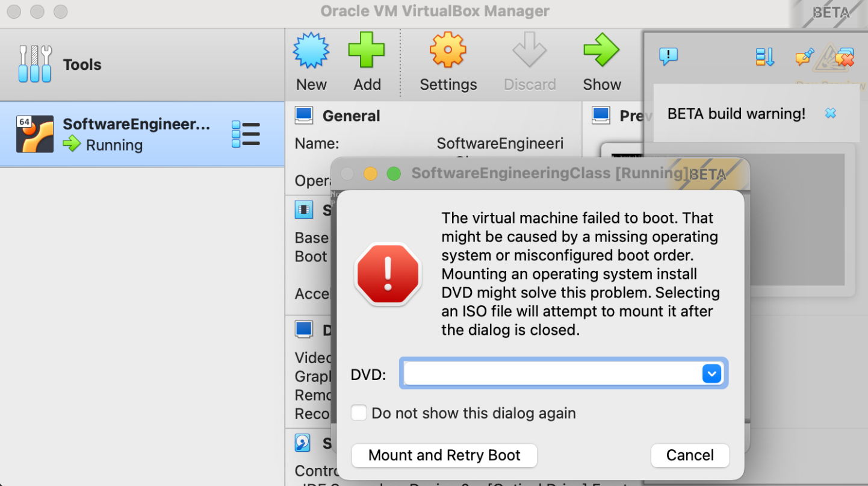Click Cancel in the boot failure dialog
This screenshot has width=868, height=486.
tap(690, 455)
